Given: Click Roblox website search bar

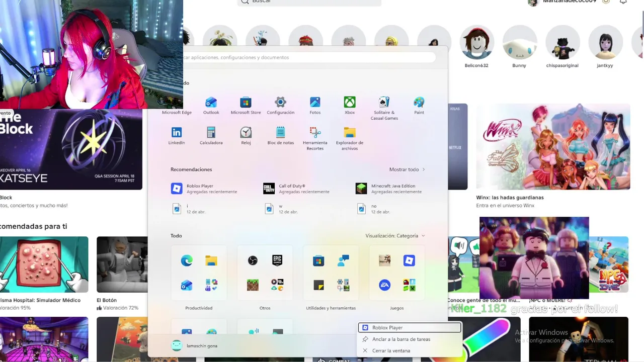Looking at the screenshot, I should pyautogui.click(x=309, y=3).
